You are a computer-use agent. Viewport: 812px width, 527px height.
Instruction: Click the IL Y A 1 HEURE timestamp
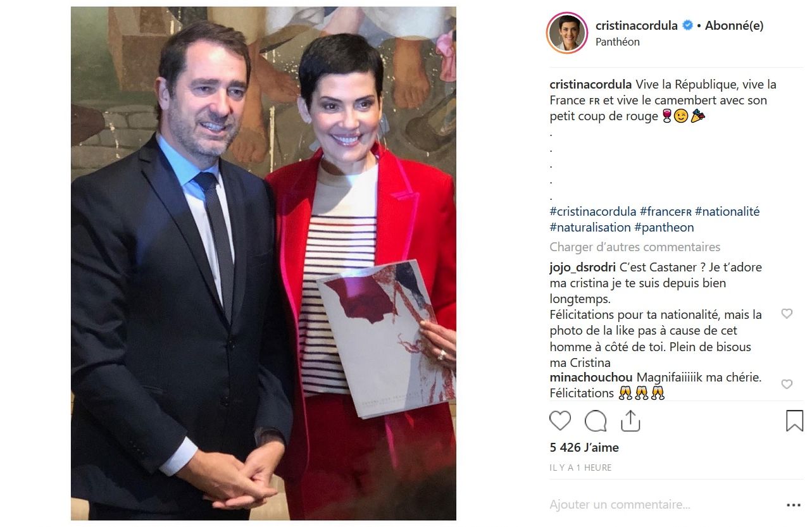(580, 468)
